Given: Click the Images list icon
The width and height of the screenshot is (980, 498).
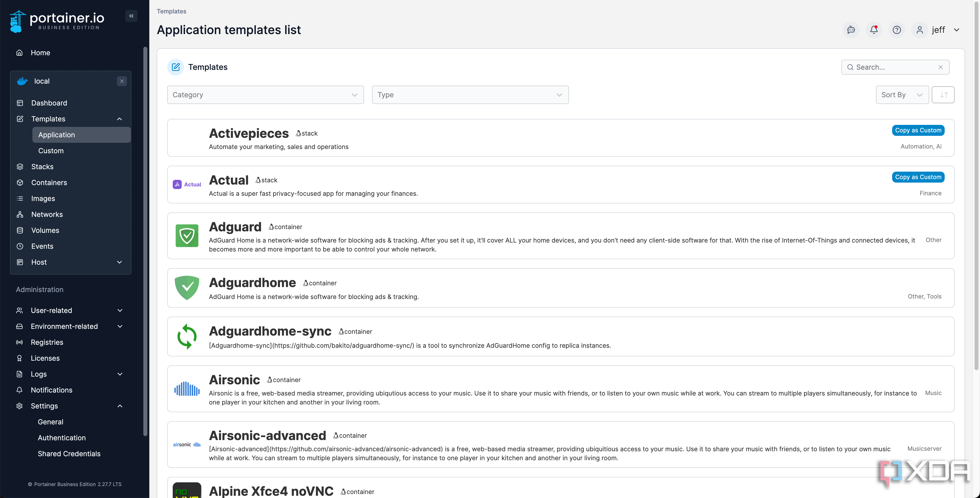Looking at the screenshot, I should (x=20, y=199).
